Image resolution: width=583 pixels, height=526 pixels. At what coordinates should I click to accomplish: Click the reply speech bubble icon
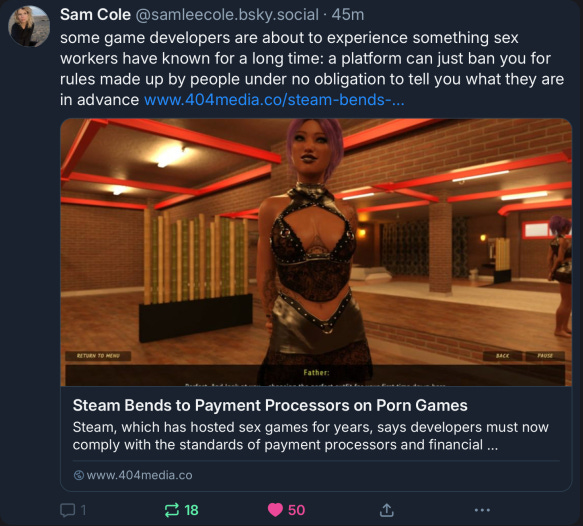68,510
